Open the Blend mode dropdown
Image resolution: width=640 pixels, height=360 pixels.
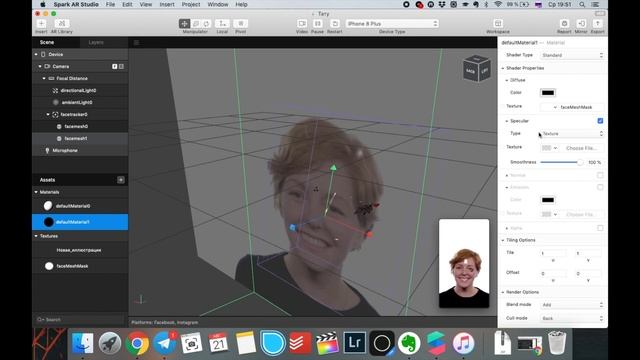572,305
